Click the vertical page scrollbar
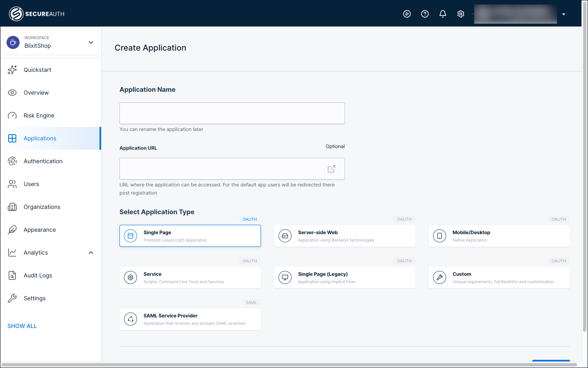 pos(585,167)
